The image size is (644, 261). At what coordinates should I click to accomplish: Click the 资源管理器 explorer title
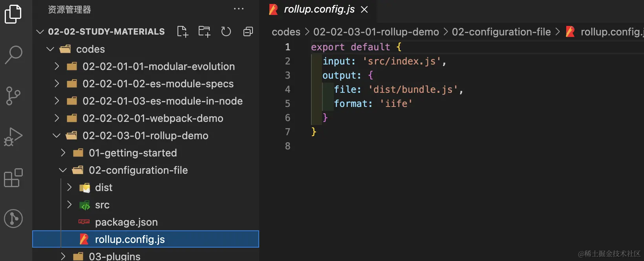coord(70,9)
